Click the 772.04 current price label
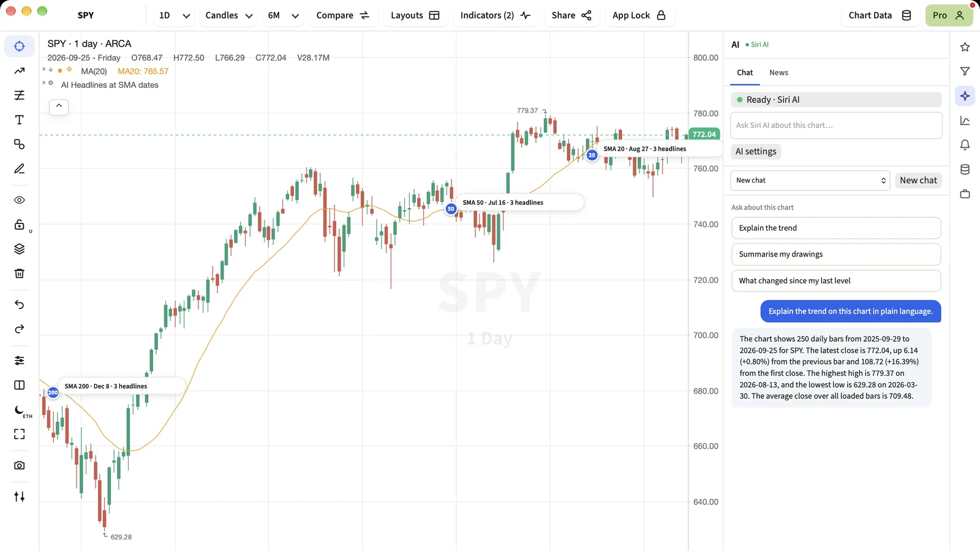This screenshot has width=980, height=551. [704, 134]
